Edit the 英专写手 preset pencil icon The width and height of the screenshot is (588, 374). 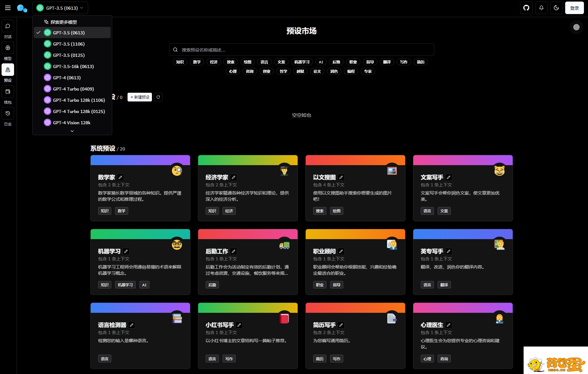pyautogui.click(x=449, y=251)
